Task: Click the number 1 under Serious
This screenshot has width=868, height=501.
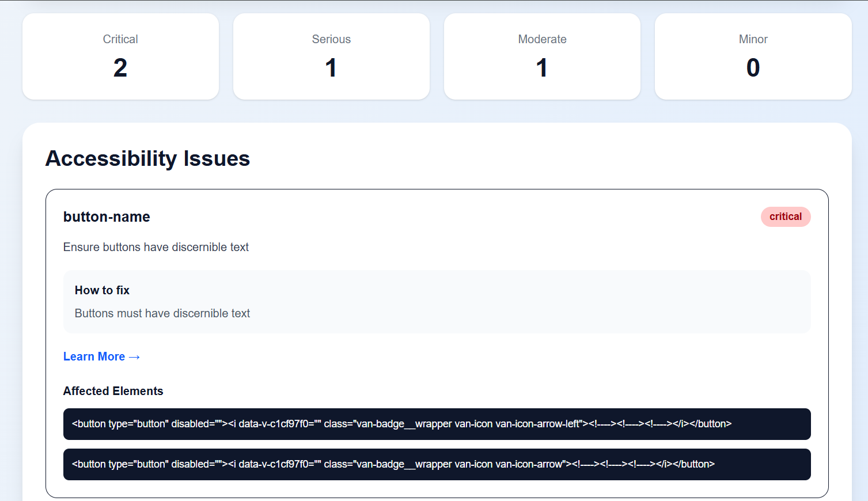Action: (x=331, y=68)
